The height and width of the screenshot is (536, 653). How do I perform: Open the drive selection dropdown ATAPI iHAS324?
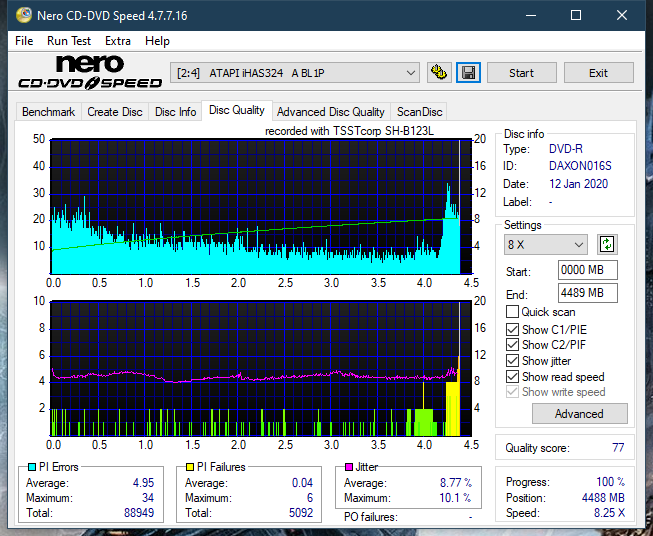coord(295,73)
